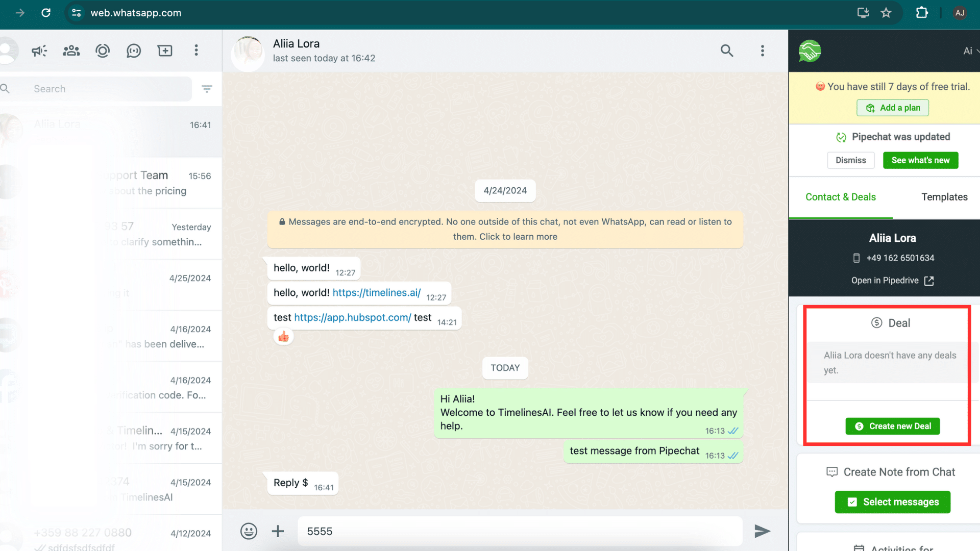The image size is (980, 551).
Task: Start a new chat with plus icon
Action: coord(165,51)
